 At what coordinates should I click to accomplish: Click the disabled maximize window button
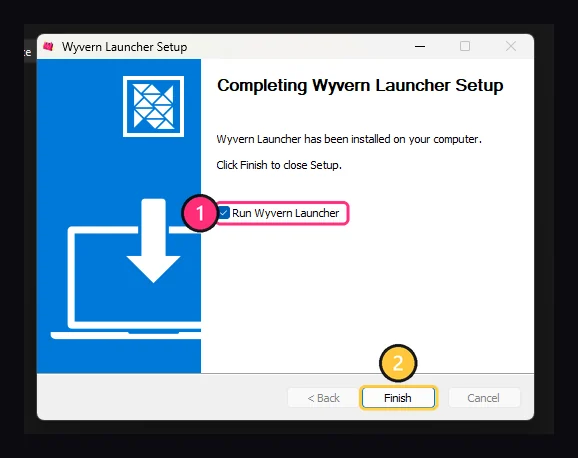coord(465,46)
